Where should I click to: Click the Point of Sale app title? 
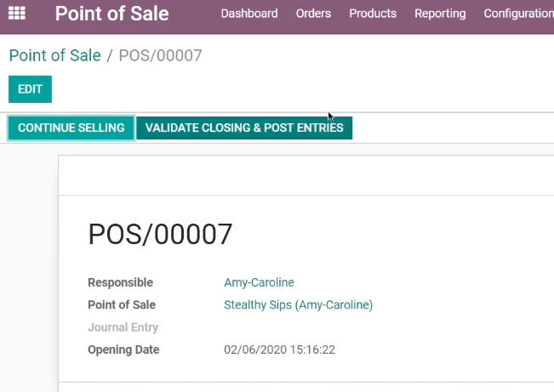click(x=111, y=14)
